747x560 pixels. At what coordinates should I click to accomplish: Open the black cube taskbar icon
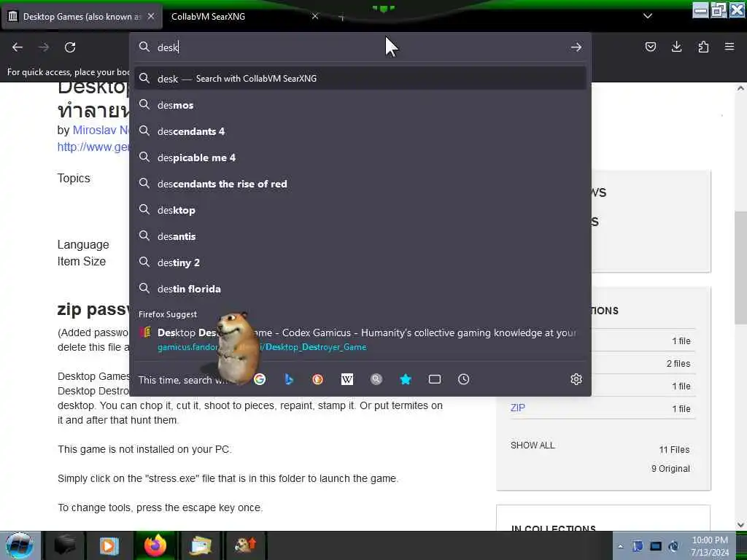pyautogui.click(x=65, y=545)
